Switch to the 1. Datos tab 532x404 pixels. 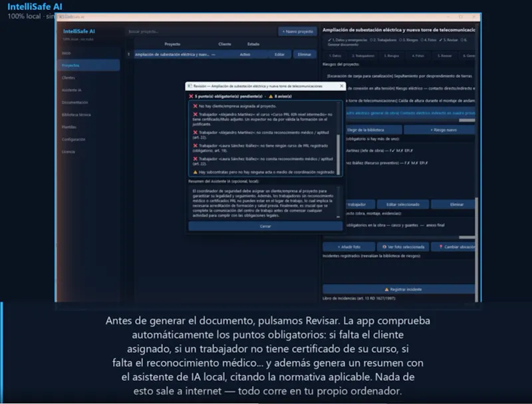click(x=335, y=56)
